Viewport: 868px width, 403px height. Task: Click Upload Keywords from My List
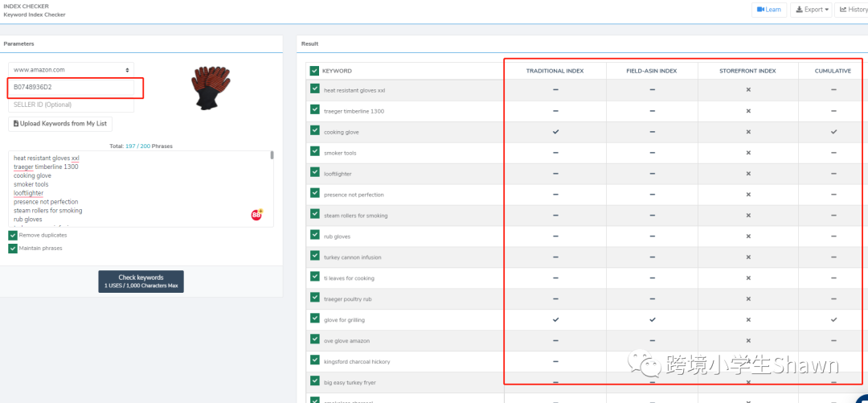point(60,123)
